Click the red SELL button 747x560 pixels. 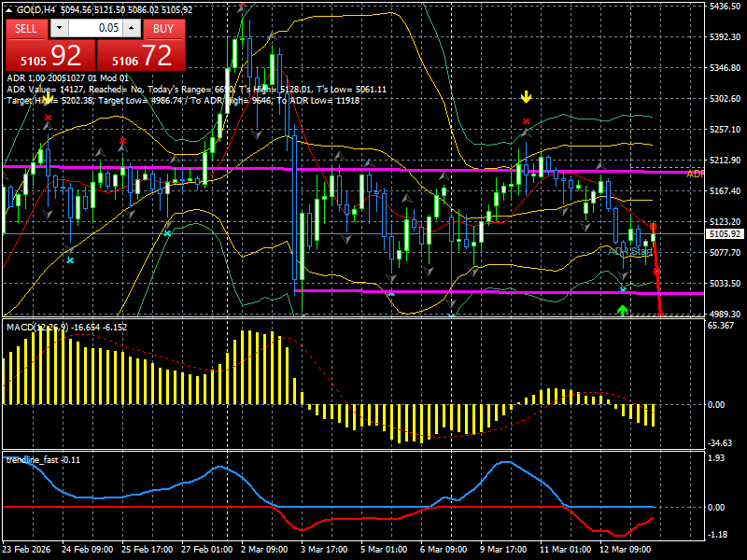pos(26,29)
